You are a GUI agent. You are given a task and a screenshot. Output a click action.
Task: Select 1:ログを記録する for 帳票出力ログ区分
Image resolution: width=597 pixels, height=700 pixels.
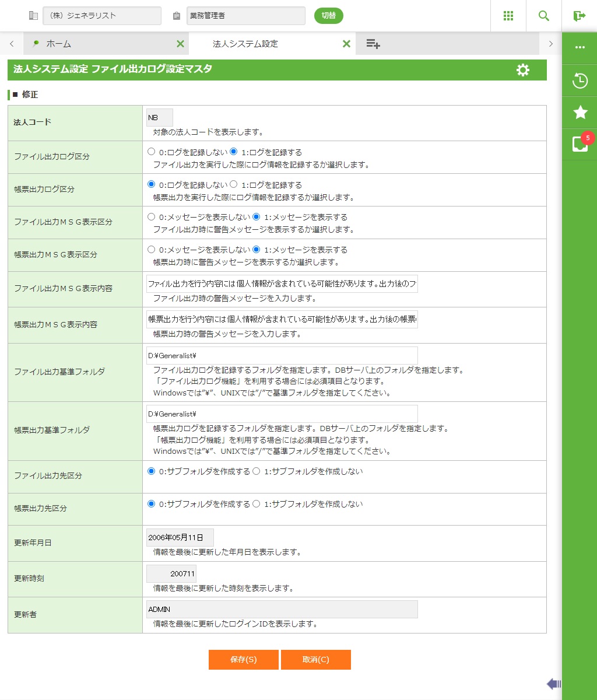234,184
